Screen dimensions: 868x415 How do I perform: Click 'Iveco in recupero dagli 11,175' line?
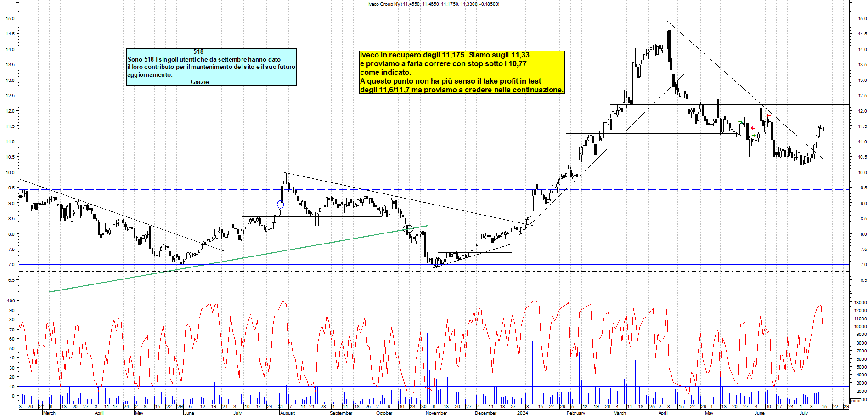445,55
